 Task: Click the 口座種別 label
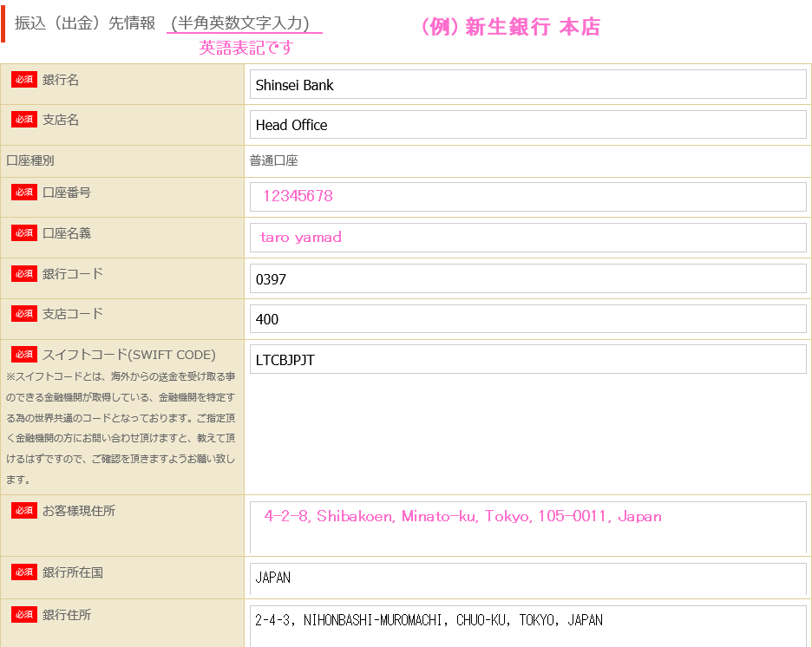[30, 160]
